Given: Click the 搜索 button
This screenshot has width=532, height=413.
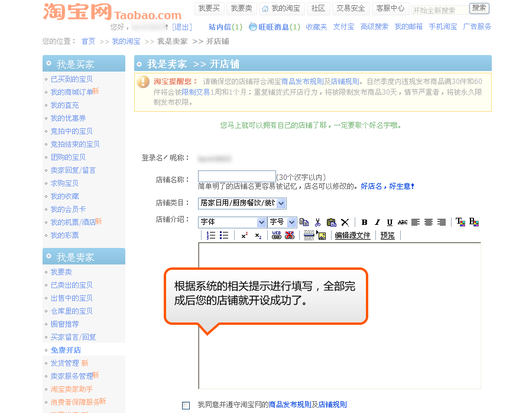Looking at the screenshot, I should click(x=479, y=8).
